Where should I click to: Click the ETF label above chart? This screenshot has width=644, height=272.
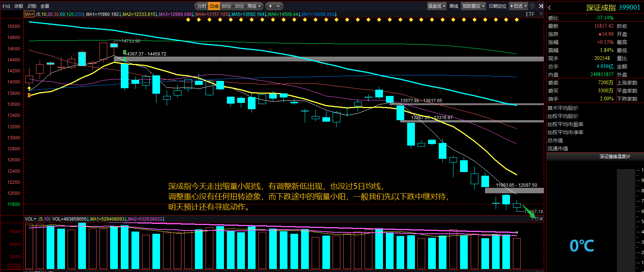click(x=530, y=14)
